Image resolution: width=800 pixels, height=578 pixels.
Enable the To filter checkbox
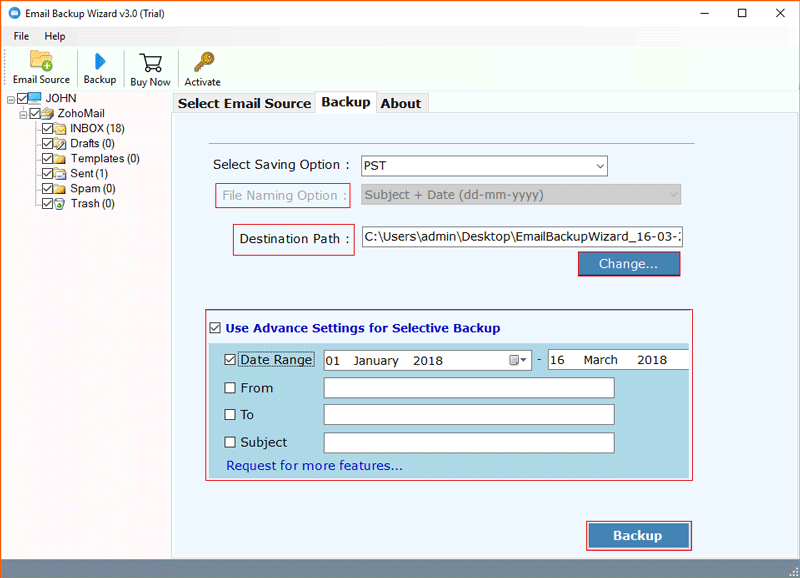[230, 415]
